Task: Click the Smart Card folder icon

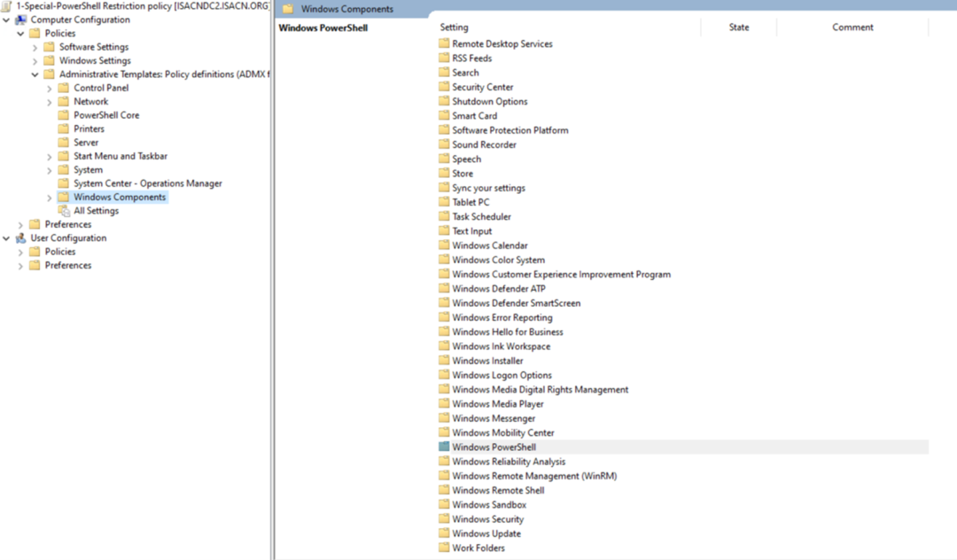Action: tap(444, 115)
